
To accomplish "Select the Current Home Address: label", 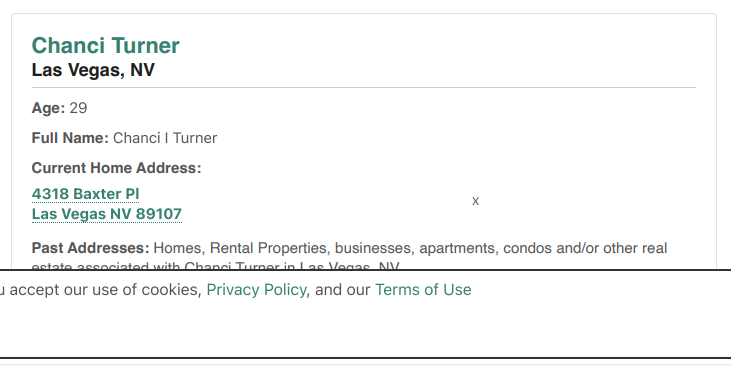I will (117, 168).
